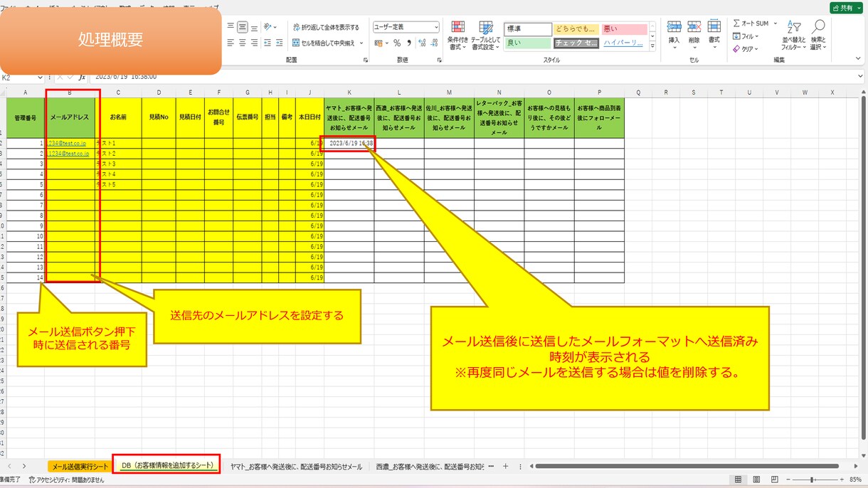Viewport: 868px width, 488px height.
Task: Apply the チェック セル style
Action: coord(576,43)
